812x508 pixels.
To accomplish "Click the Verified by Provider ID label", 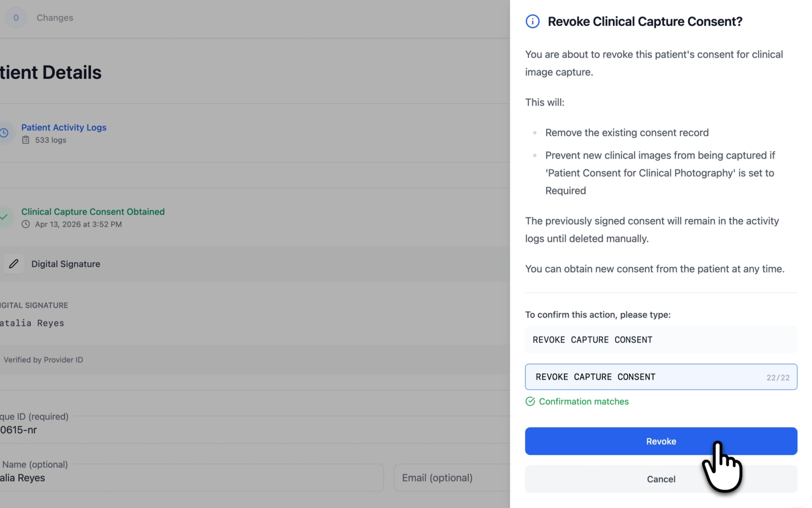I will click(43, 359).
